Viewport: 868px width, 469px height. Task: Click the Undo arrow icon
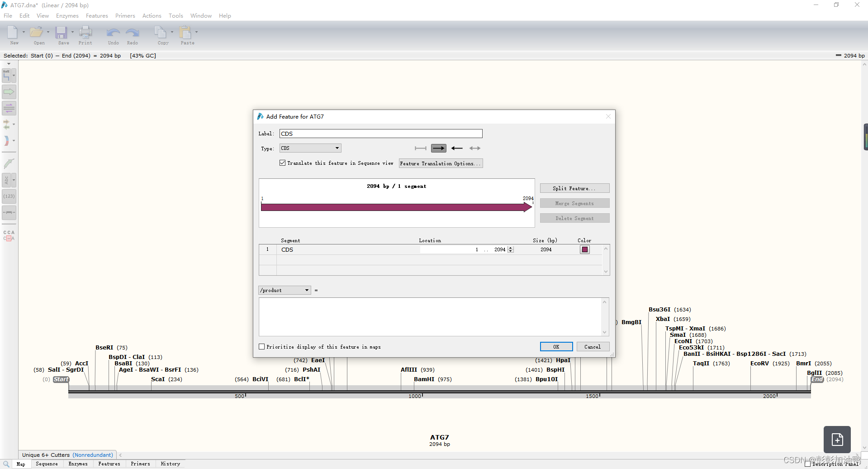[113, 33]
